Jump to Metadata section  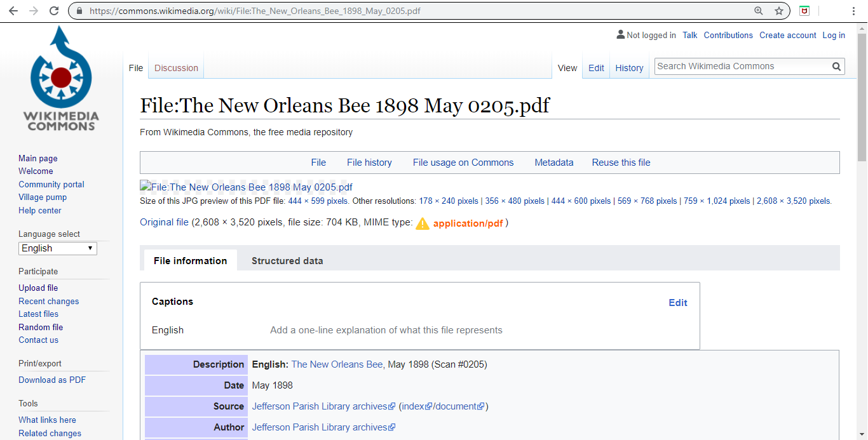pos(554,163)
